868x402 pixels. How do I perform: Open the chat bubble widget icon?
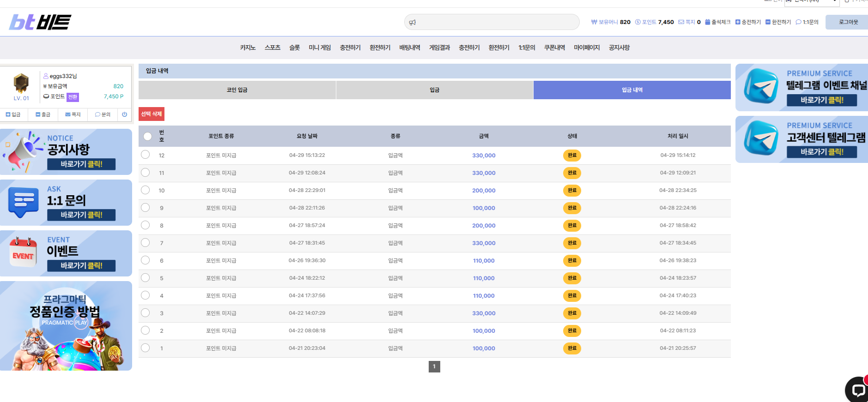tap(857, 390)
